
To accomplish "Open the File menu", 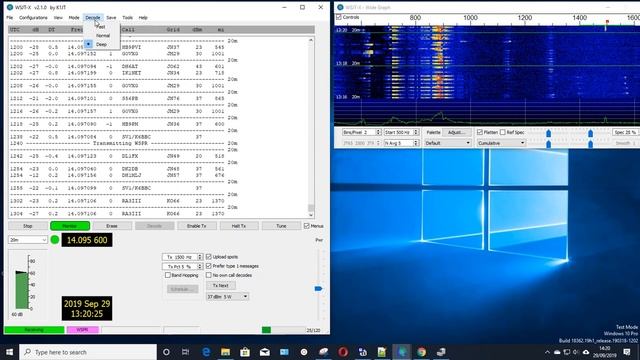I will pyautogui.click(x=10, y=18).
